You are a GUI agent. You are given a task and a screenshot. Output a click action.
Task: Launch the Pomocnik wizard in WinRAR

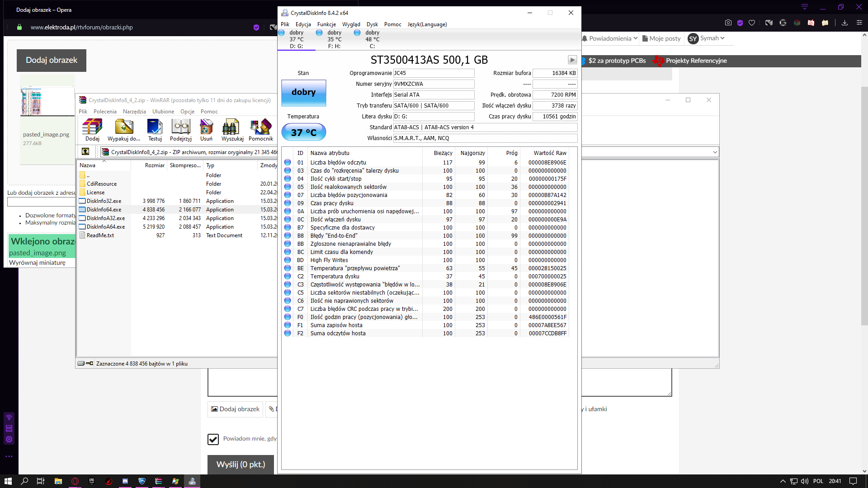tap(261, 130)
